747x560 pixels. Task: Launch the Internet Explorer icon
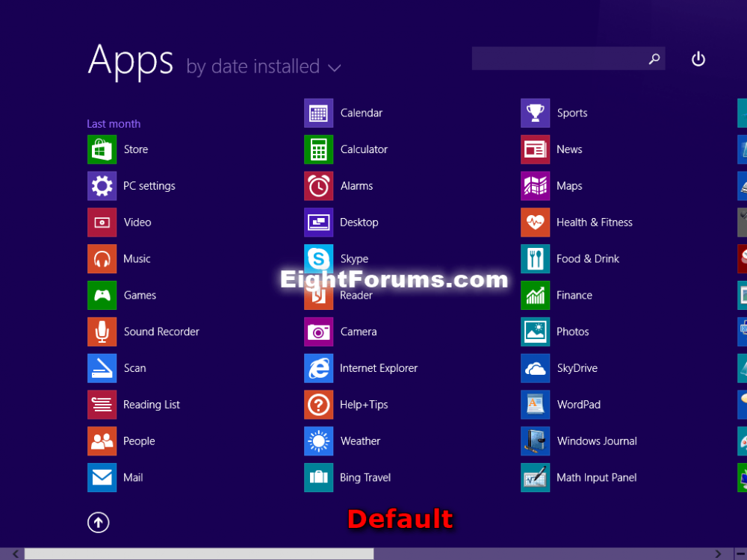319,368
